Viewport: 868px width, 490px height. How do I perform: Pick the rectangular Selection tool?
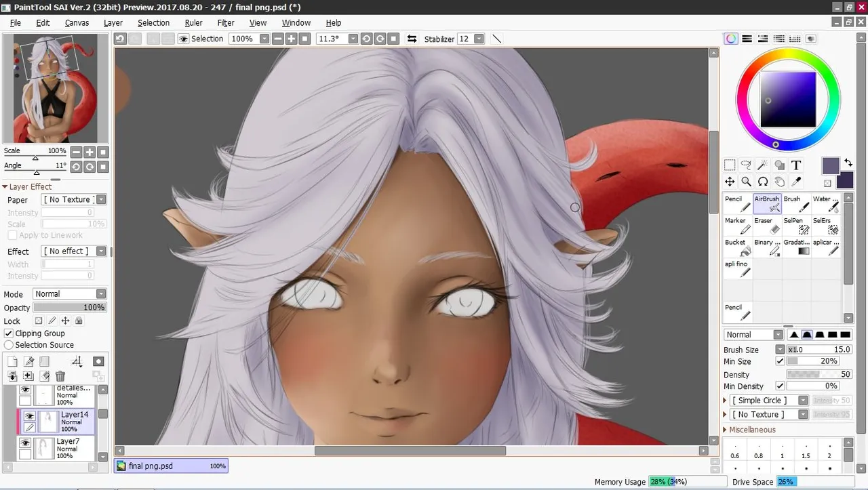tap(730, 165)
